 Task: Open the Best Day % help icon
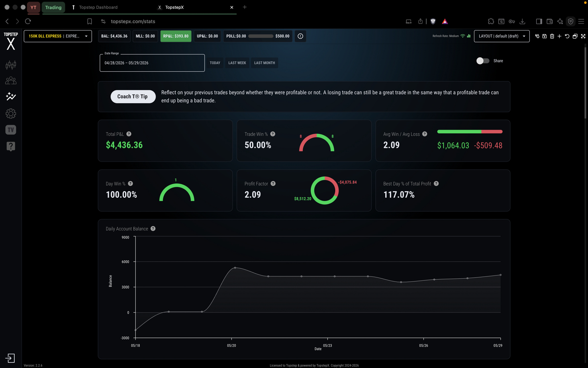pos(436,183)
